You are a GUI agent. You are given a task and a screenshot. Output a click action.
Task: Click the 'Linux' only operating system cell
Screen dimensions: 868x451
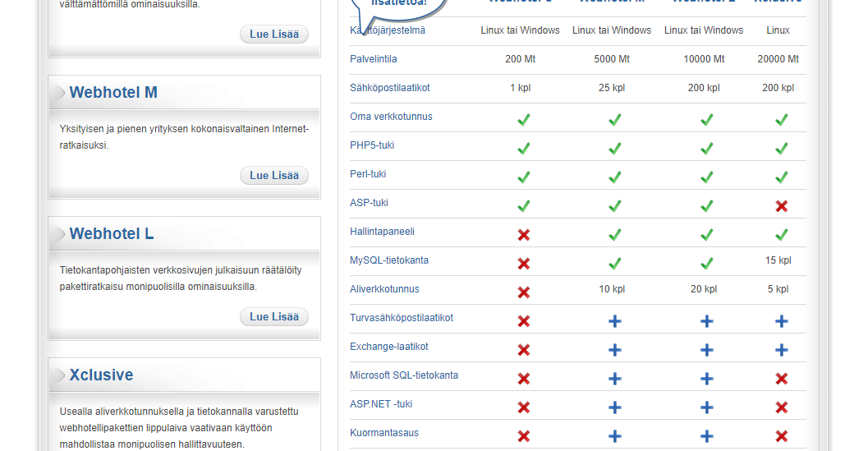tap(778, 30)
